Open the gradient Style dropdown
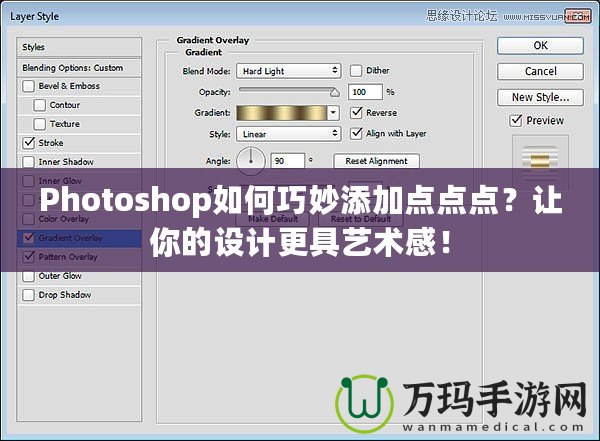This screenshot has height=441, width=600. [x=289, y=134]
